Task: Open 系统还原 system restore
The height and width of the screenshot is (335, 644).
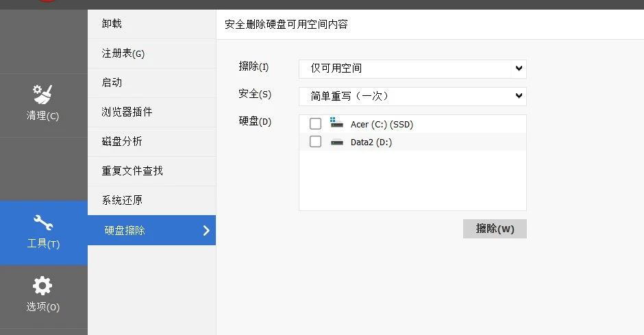Action: pos(151,200)
